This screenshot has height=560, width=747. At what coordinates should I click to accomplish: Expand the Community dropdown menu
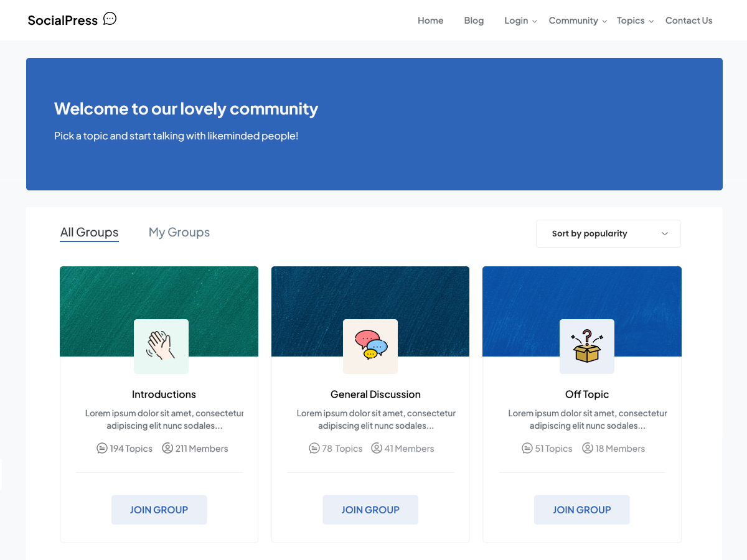[577, 20]
